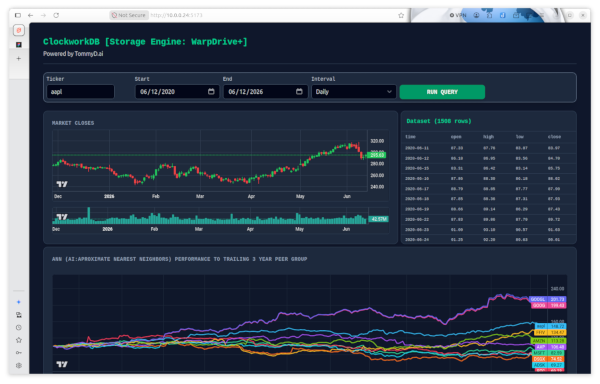Select the 2020-06-15 dataset row
The width and height of the screenshot is (600, 384).
[x=489, y=168]
